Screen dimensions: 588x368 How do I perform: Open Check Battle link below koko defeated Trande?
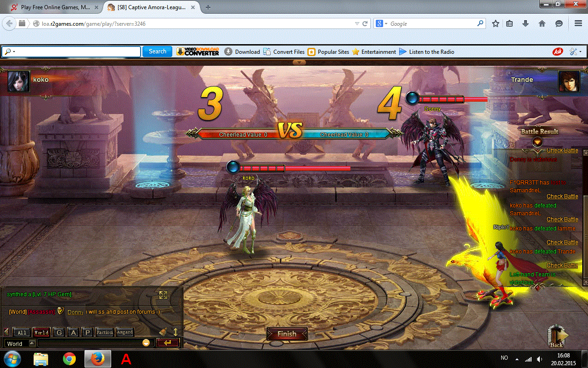click(562, 265)
